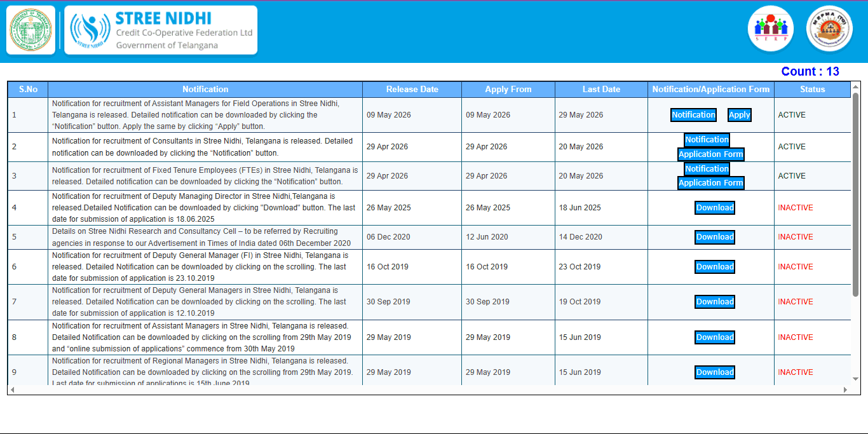
Task: Click the Status column header
Action: 813,90
